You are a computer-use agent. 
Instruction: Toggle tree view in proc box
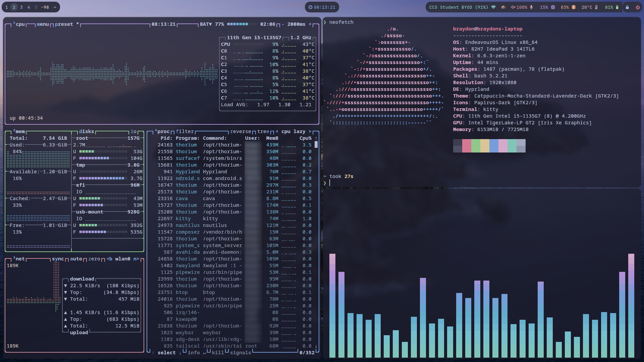click(x=263, y=131)
